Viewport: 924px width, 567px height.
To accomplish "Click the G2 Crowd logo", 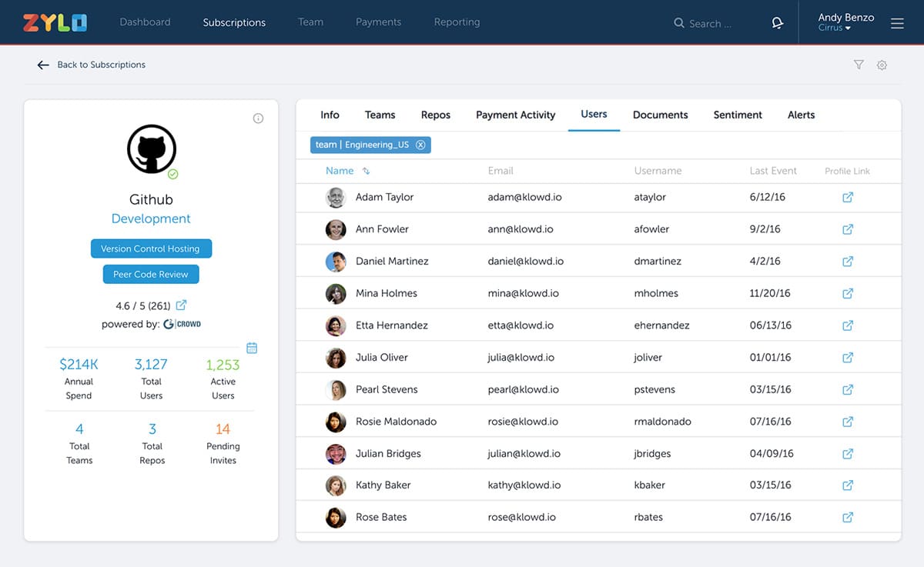I will (182, 324).
